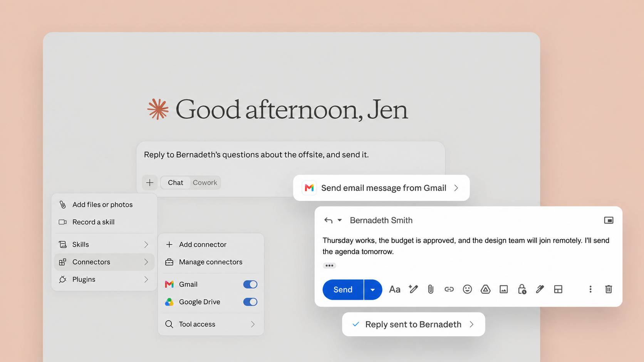The height and width of the screenshot is (362, 644).
Task: Insert files using the Drive triangle icon
Action: coord(485,289)
